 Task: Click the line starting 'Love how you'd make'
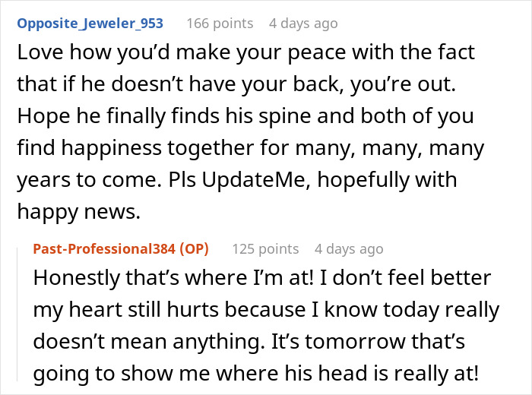point(245,52)
